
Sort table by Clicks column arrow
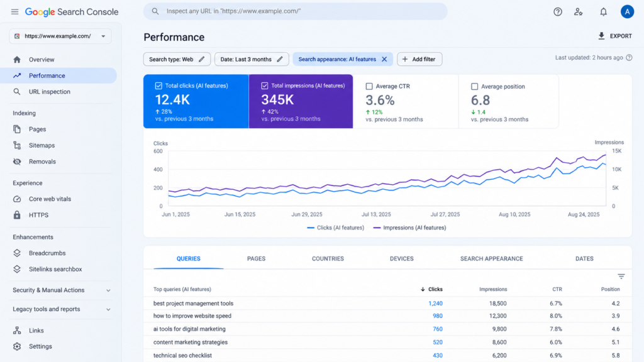423,289
